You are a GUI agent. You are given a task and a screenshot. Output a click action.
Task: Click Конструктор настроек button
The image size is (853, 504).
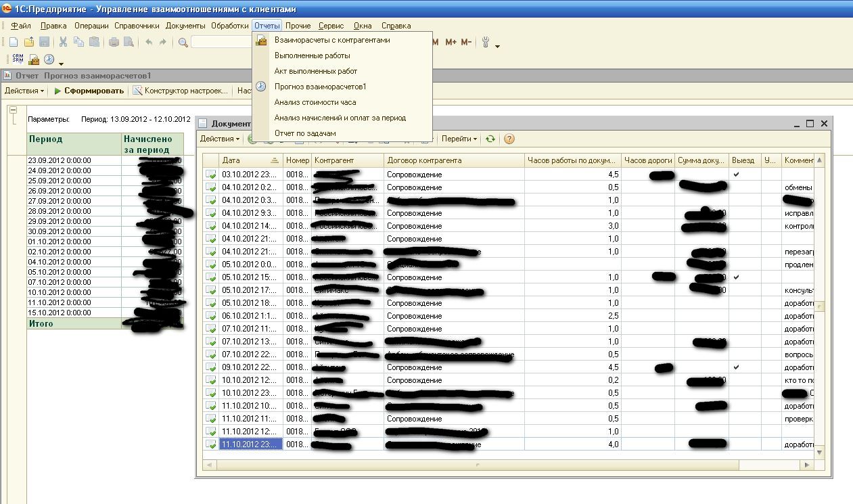coord(180,91)
